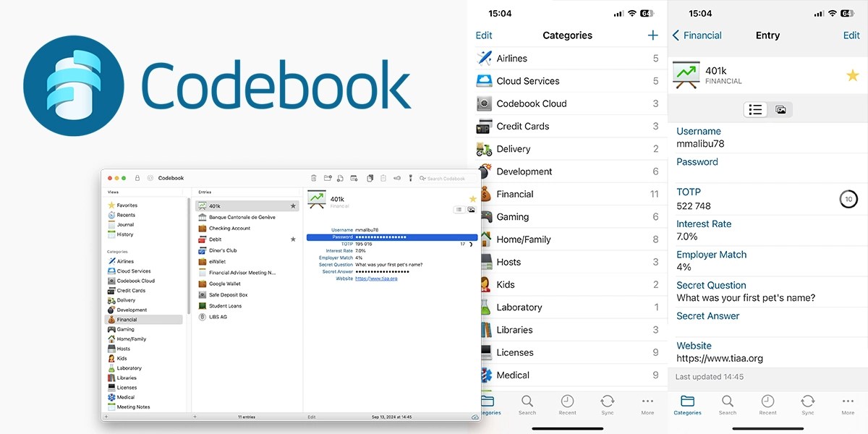Open Development on iPhone Categories list
Screen dimensions: 868x434
point(567,171)
